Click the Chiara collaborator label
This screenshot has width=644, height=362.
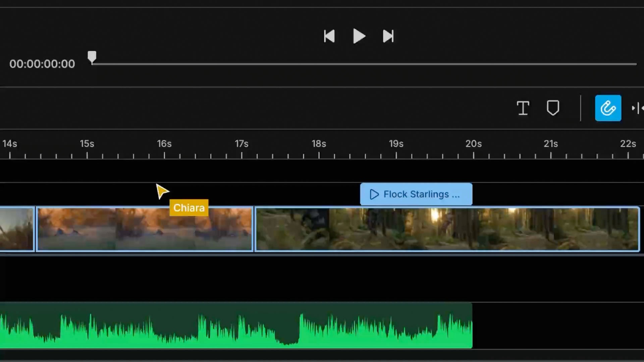click(x=189, y=208)
